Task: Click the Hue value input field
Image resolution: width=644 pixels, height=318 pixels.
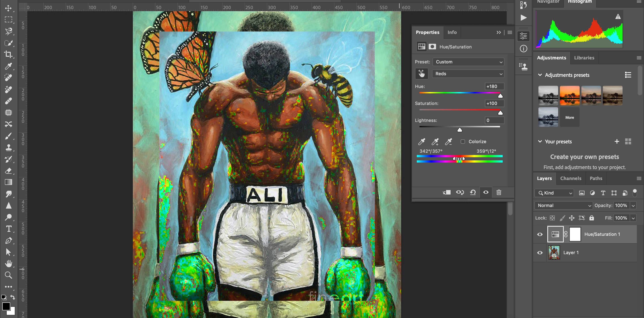Action: pos(494,86)
